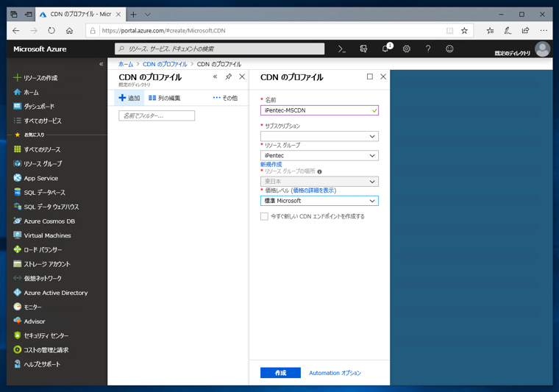Open the favorites hub icon
Viewport: 559px width, 392px height.
pyautogui.click(x=490, y=31)
